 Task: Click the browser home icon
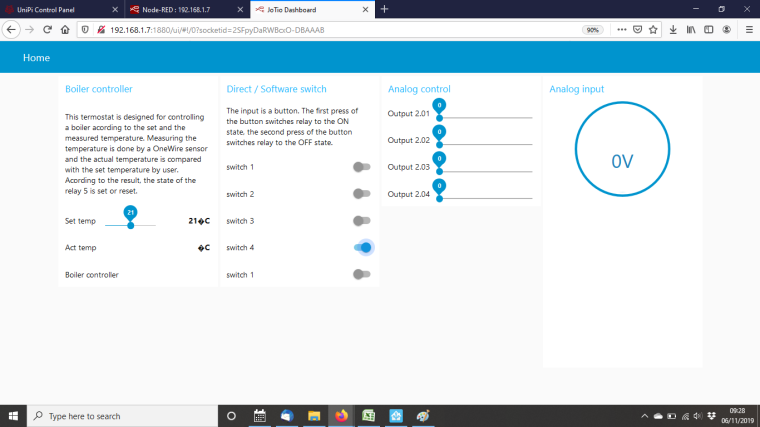click(x=65, y=29)
